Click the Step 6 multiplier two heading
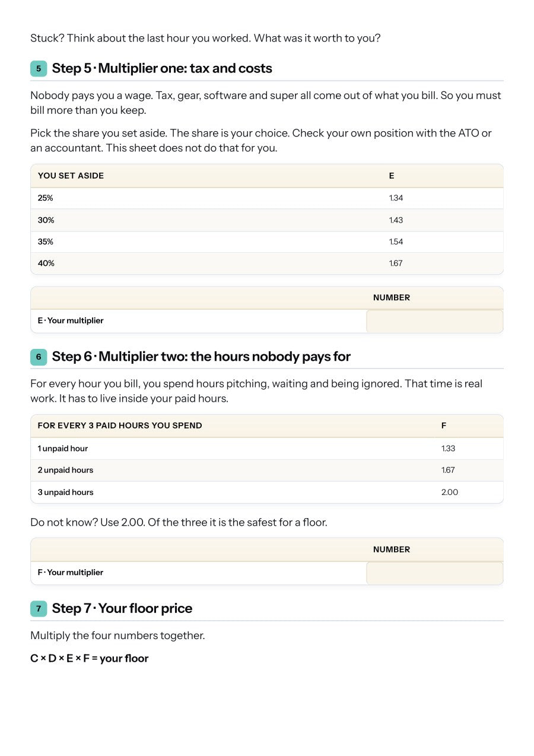This screenshot has height=756, width=534. [x=201, y=357]
